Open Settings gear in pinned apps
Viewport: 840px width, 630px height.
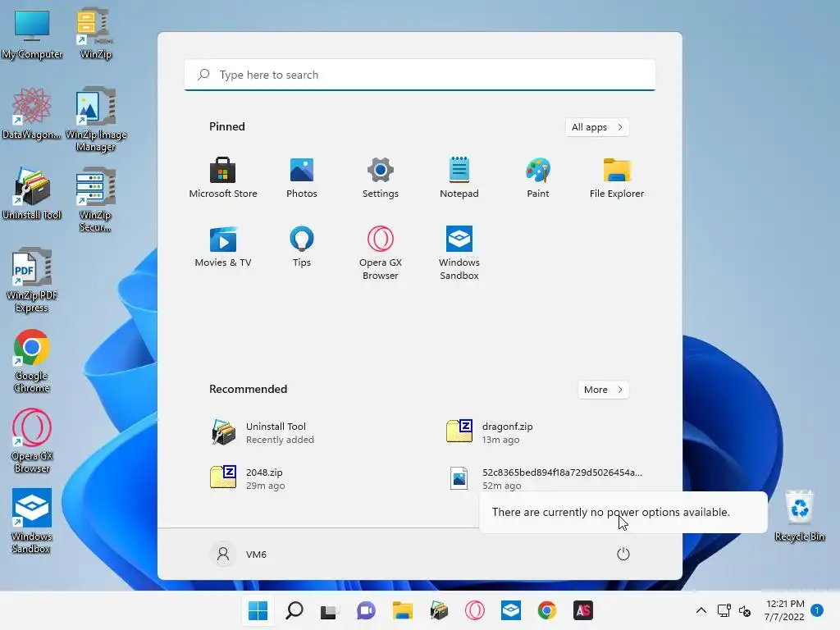coord(381,178)
